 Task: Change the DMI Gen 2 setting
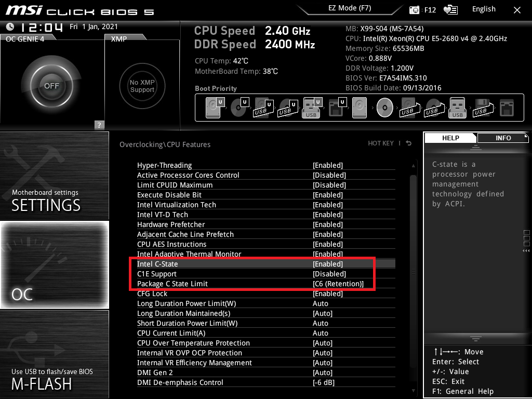pos(266,372)
